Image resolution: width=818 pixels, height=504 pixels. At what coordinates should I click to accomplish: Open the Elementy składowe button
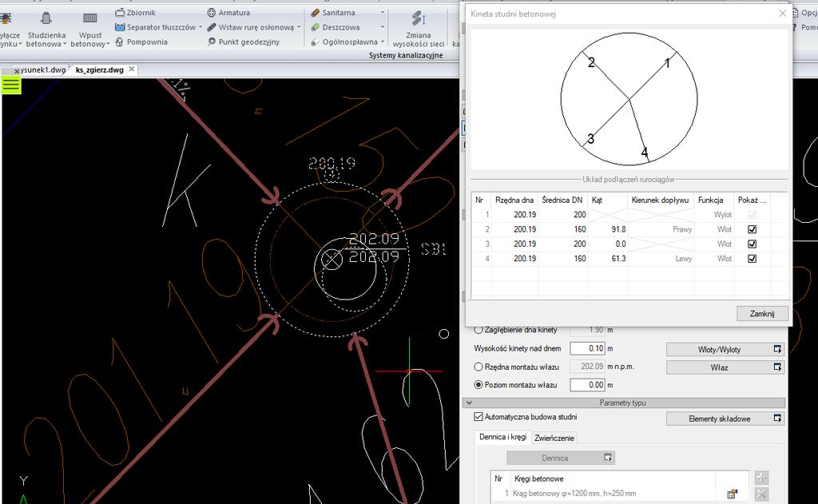(725, 419)
